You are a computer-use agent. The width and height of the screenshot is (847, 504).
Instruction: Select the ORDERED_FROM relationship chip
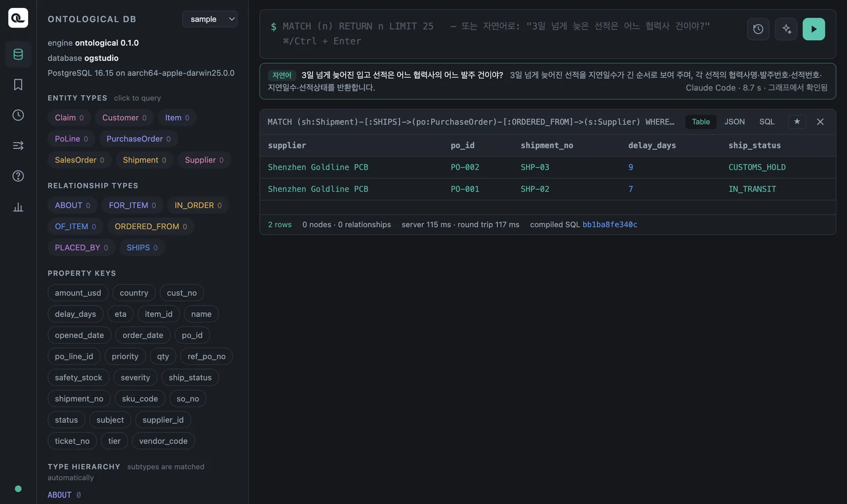tap(151, 227)
